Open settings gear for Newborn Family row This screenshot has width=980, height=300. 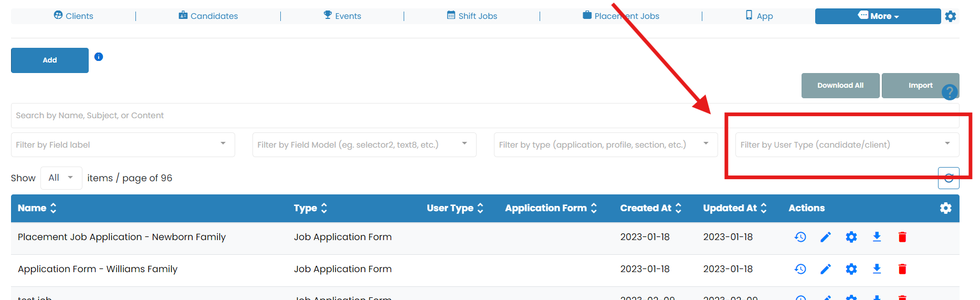point(851,237)
